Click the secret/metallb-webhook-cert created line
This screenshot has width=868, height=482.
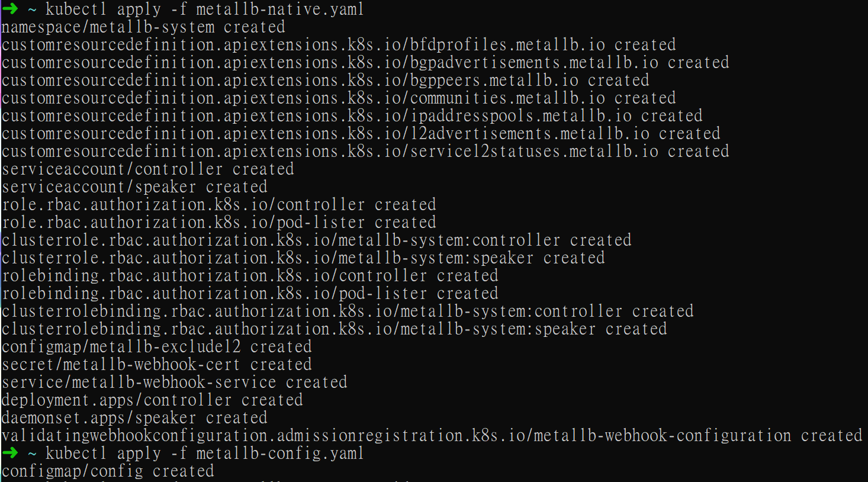[157, 364]
